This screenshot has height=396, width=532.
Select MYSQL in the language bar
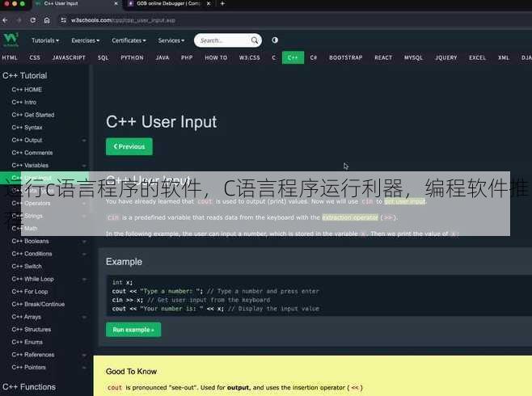[x=413, y=57]
